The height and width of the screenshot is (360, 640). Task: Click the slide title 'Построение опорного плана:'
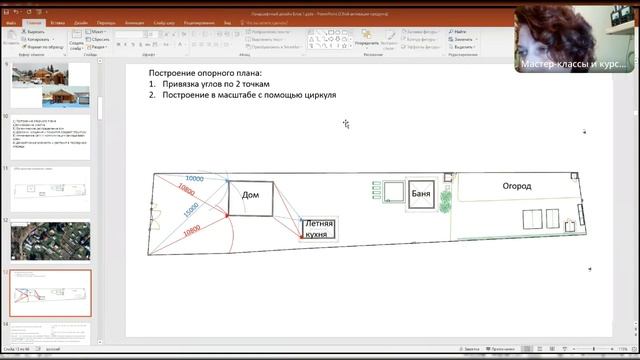205,73
